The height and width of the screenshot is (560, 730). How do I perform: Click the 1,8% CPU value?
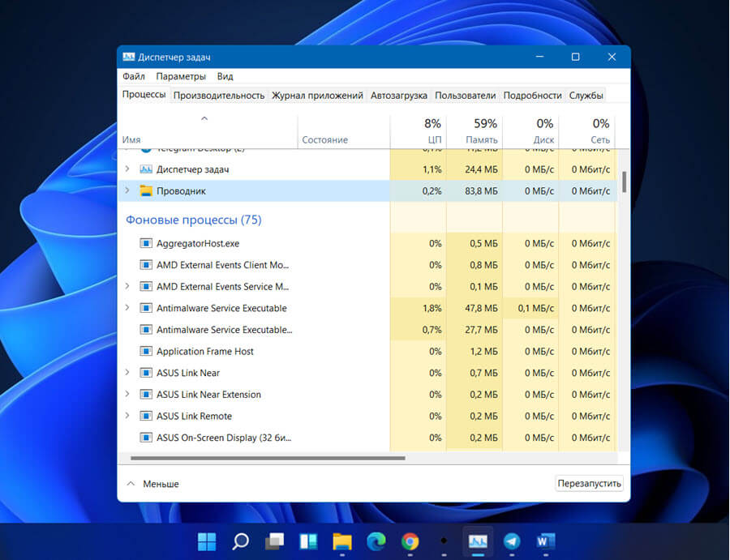432,308
